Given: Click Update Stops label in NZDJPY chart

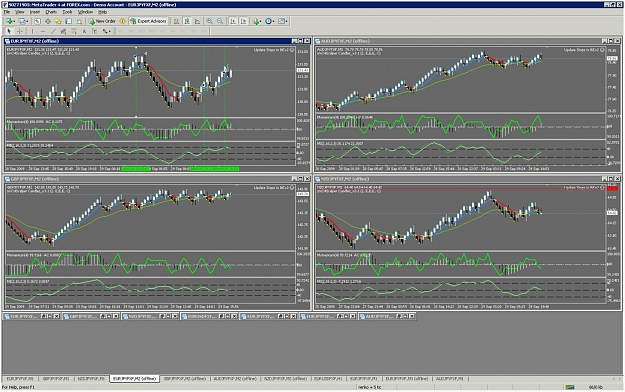Looking at the screenshot, I should pos(581,187).
